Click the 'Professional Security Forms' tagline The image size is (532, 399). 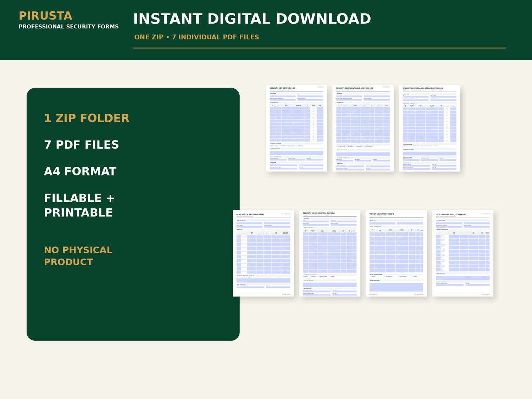click(x=68, y=27)
